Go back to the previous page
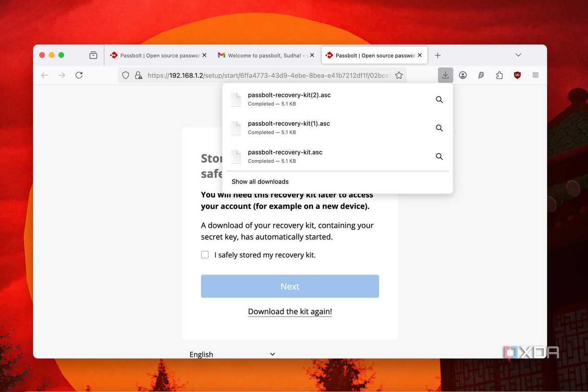This screenshot has height=392, width=588. pos(45,75)
